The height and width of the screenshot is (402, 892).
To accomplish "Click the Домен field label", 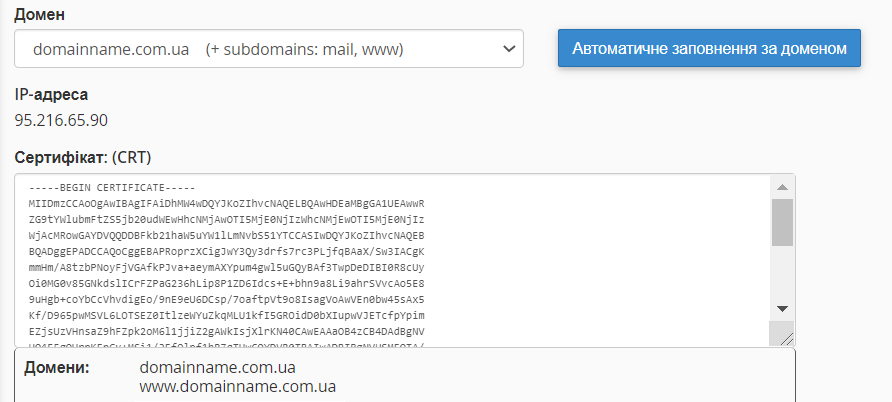I will 40,16.
